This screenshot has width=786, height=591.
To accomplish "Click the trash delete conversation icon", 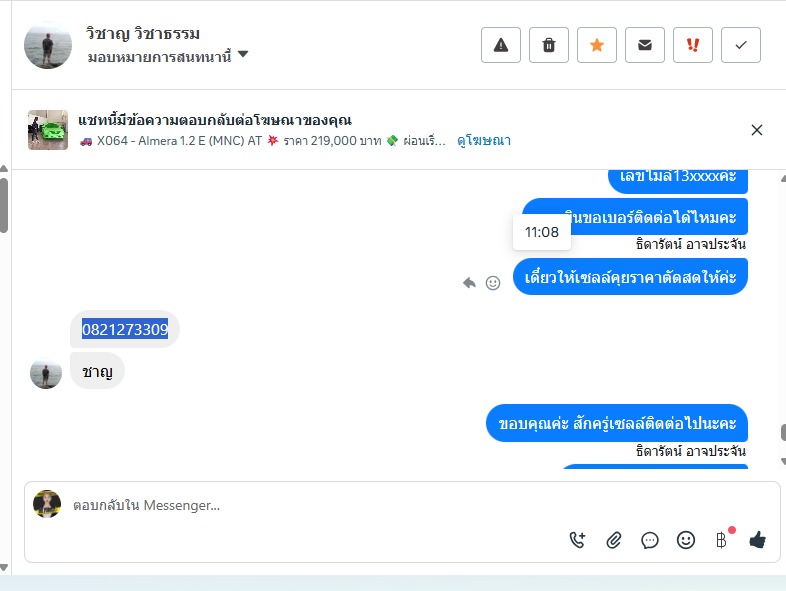I will coord(549,45).
